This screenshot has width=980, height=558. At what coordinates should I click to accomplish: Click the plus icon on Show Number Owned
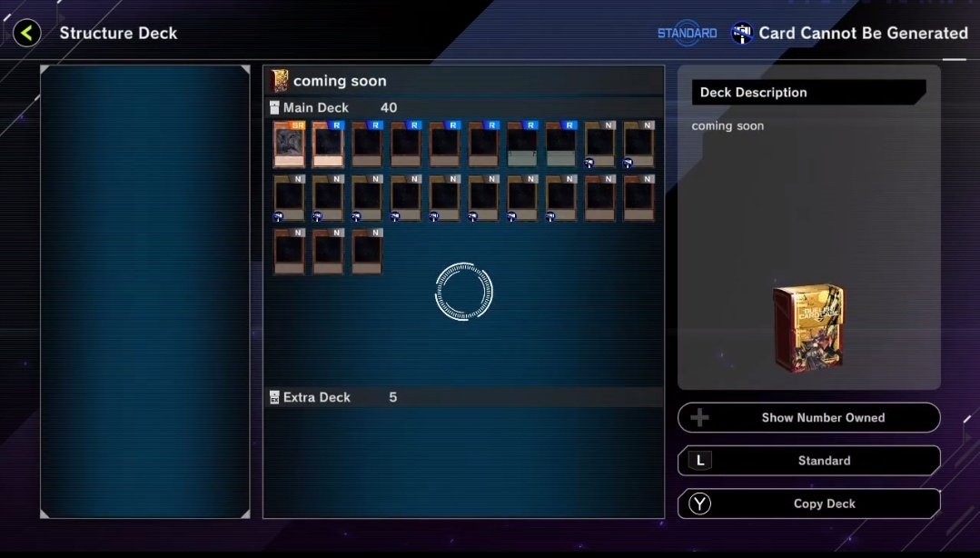(700, 417)
